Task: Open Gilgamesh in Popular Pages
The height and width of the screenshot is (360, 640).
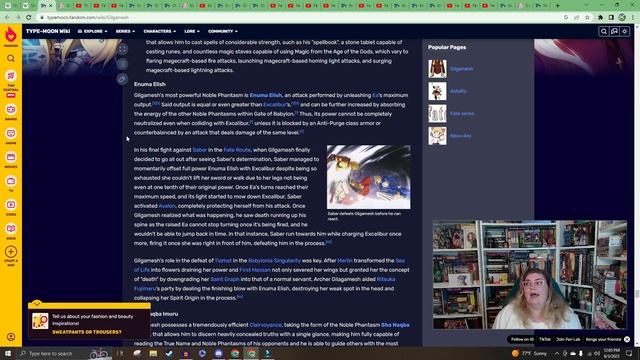Action: point(462,69)
